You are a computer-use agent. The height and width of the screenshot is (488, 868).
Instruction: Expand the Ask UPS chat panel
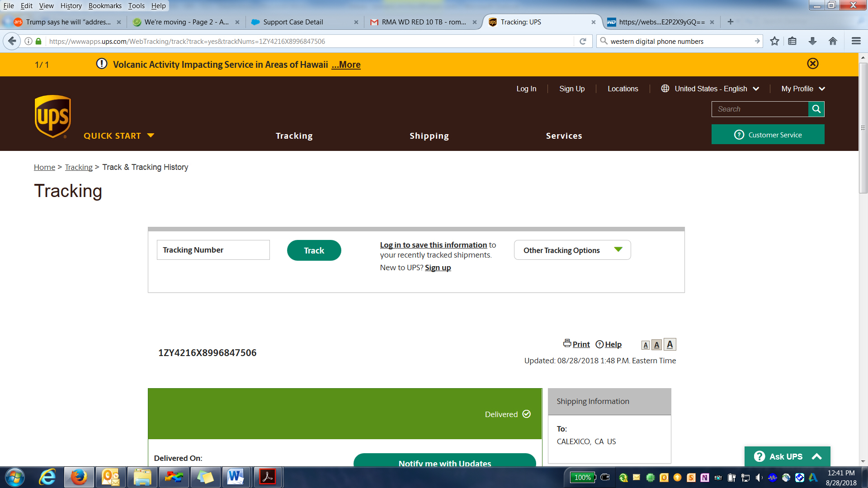click(787, 456)
